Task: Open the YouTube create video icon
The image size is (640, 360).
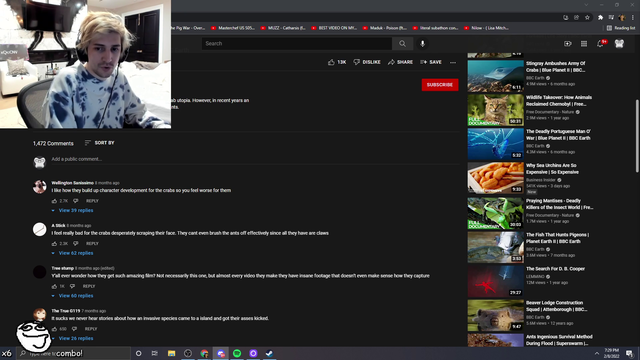Action: 567,44
